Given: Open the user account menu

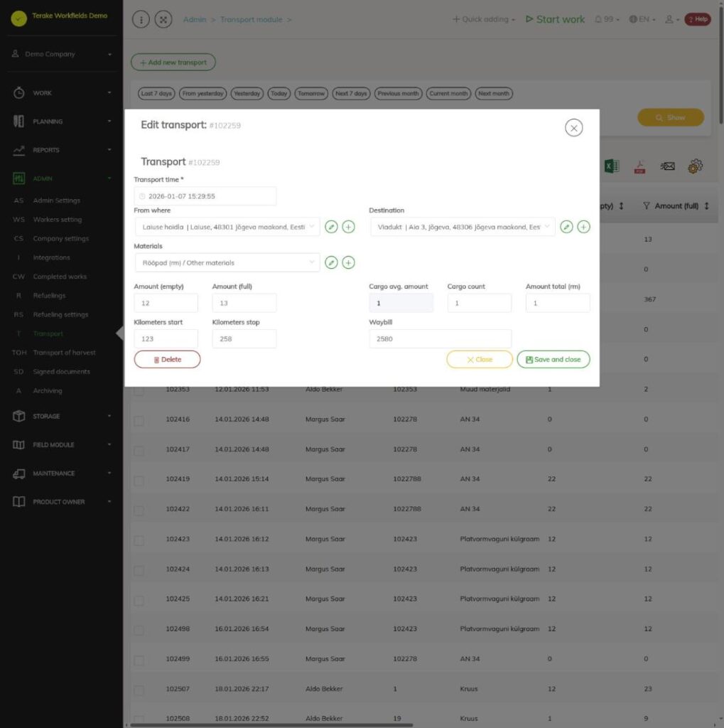Looking at the screenshot, I should pyautogui.click(x=672, y=19).
